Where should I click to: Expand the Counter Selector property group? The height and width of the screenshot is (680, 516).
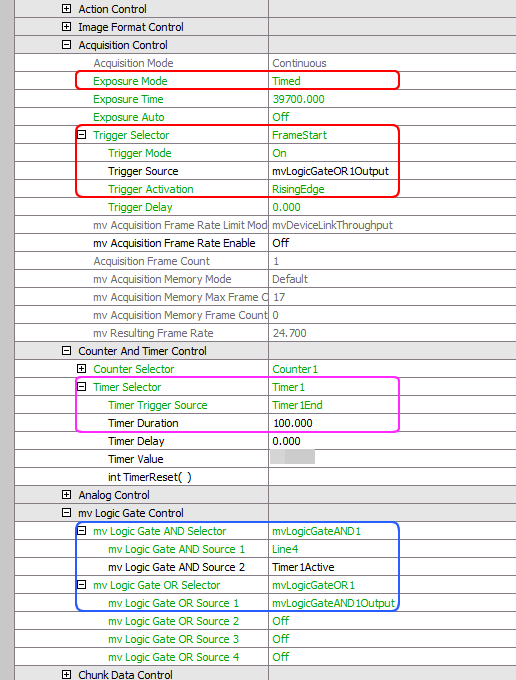click(x=82, y=369)
